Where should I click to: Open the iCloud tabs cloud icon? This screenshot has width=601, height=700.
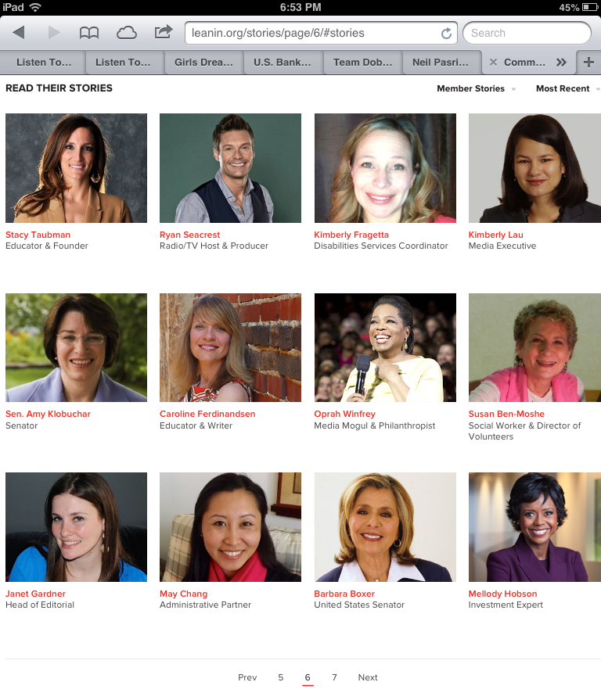pyautogui.click(x=126, y=33)
